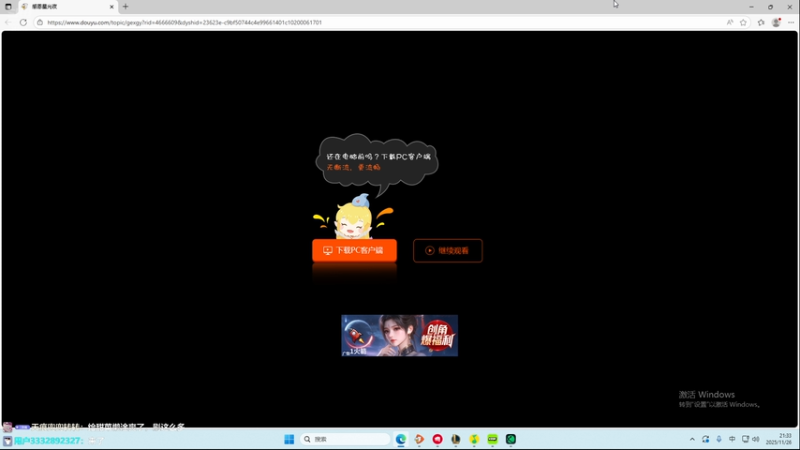This screenshot has height=450, width=800.
Task: Click the 继续观看 continue watching button
Action: [x=447, y=251]
